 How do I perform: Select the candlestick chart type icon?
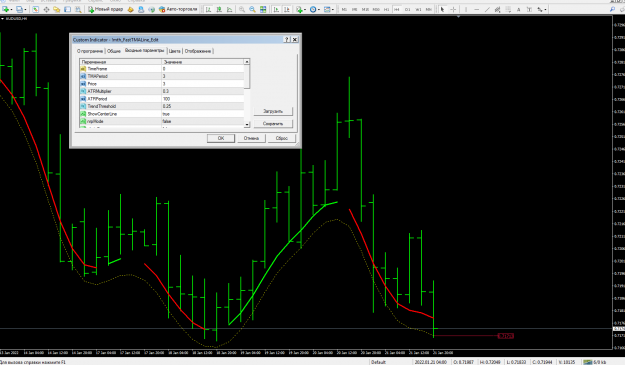(219, 9)
